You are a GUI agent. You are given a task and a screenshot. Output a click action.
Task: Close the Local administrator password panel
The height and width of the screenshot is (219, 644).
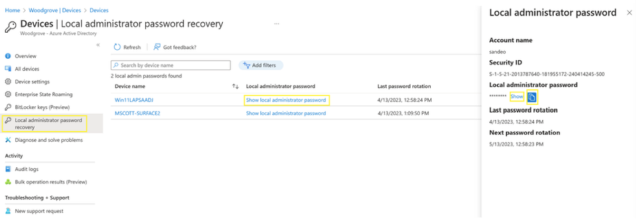(629, 13)
